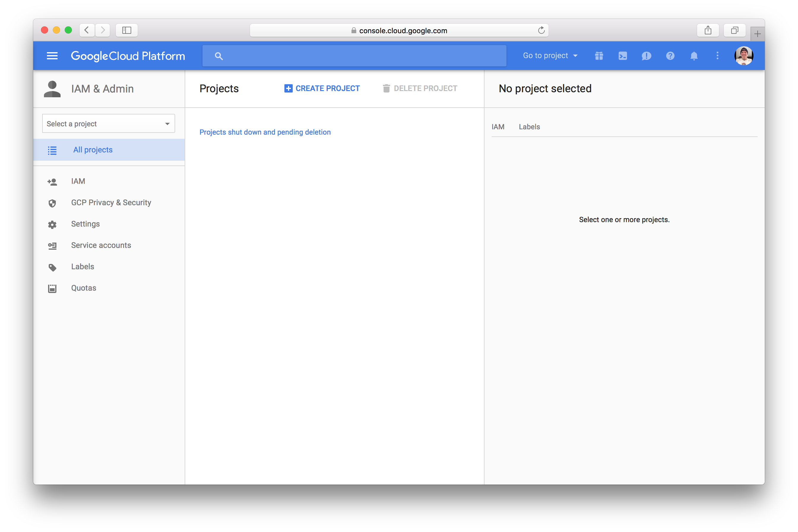Activate Google Cloud Shell icon
The height and width of the screenshot is (532, 798).
point(623,56)
